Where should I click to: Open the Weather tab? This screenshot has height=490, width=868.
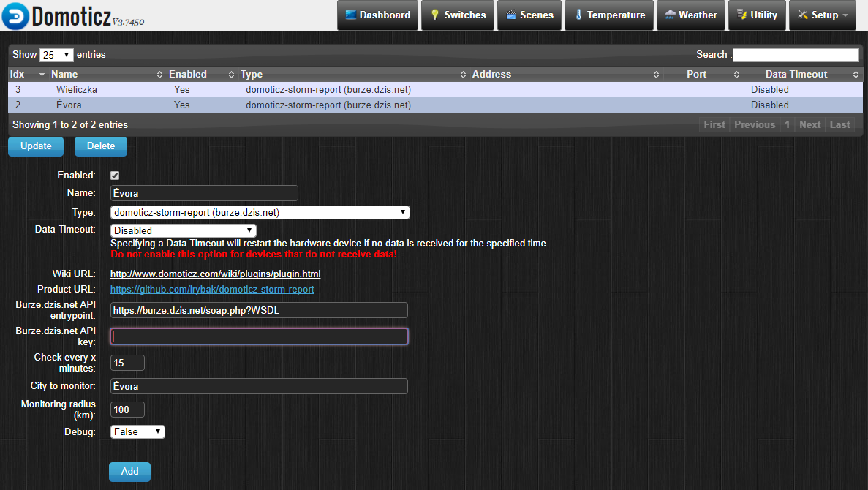(x=691, y=15)
